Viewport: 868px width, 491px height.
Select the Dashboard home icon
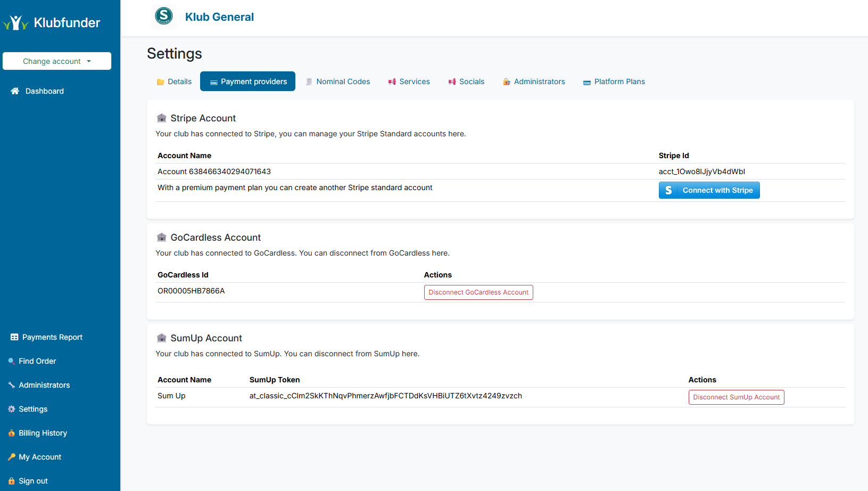(x=14, y=91)
